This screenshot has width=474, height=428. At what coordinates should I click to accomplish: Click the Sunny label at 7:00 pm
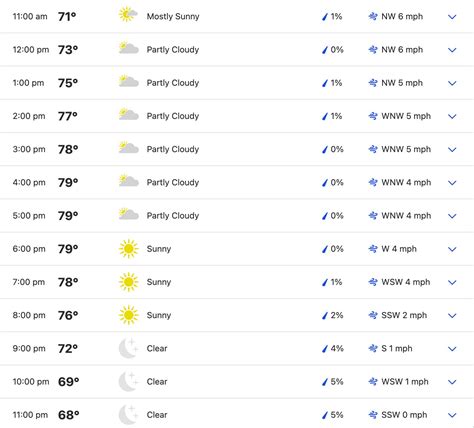tap(159, 282)
